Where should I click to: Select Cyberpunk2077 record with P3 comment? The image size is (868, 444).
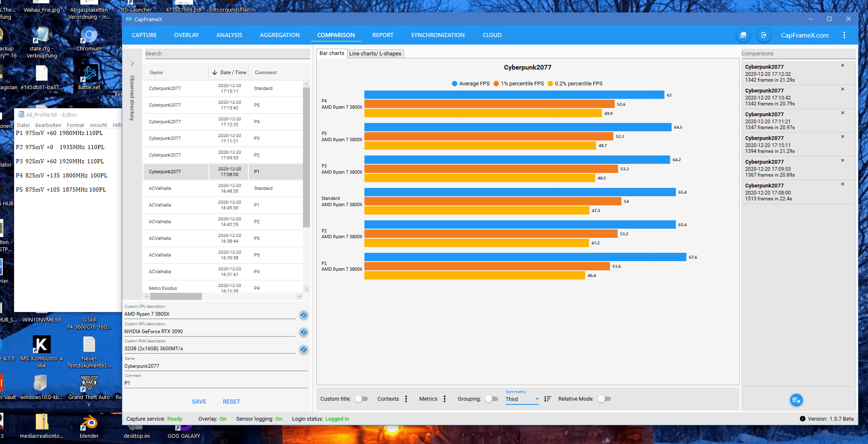(x=223, y=138)
